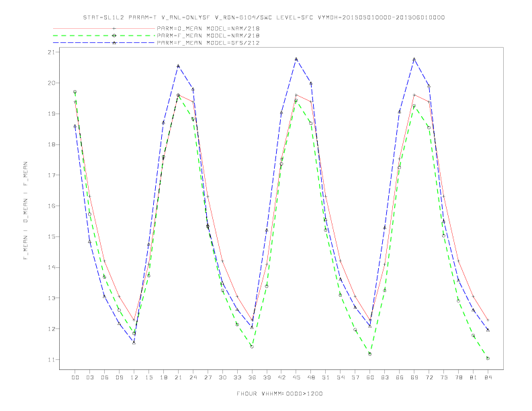Screen dimensions: 532x411
Task: Click the blue triangle minimum at hour 12
Action: pyautogui.click(x=134, y=343)
